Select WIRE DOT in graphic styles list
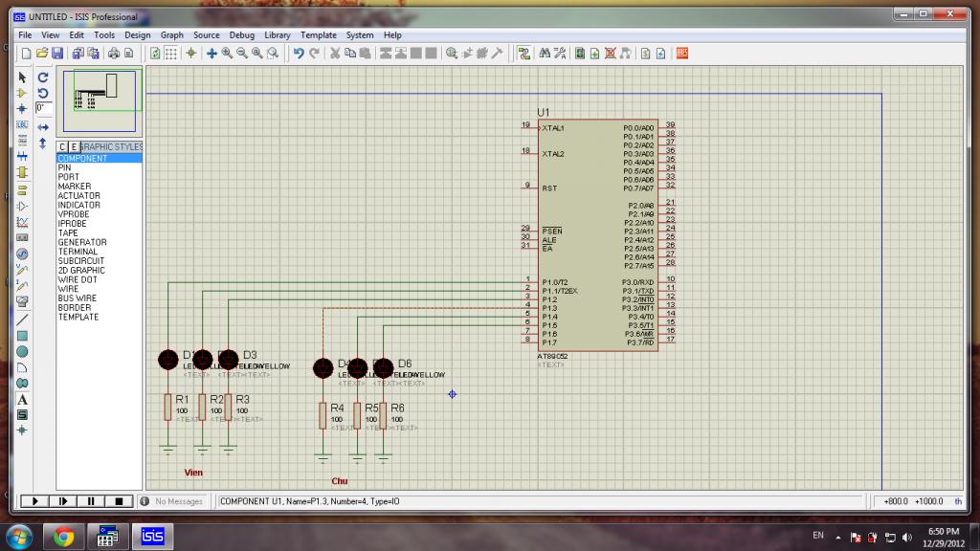 pyautogui.click(x=78, y=279)
